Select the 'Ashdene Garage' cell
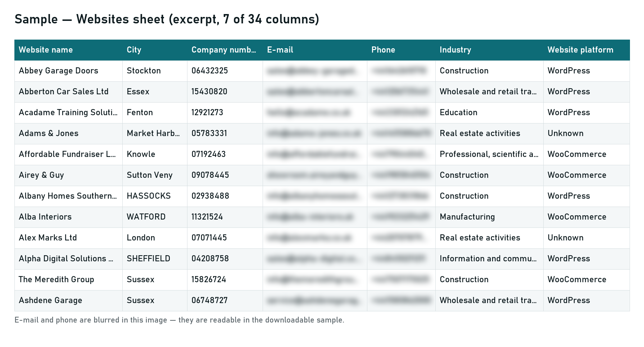This screenshot has height=347, width=644. click(x=68, y=301)
